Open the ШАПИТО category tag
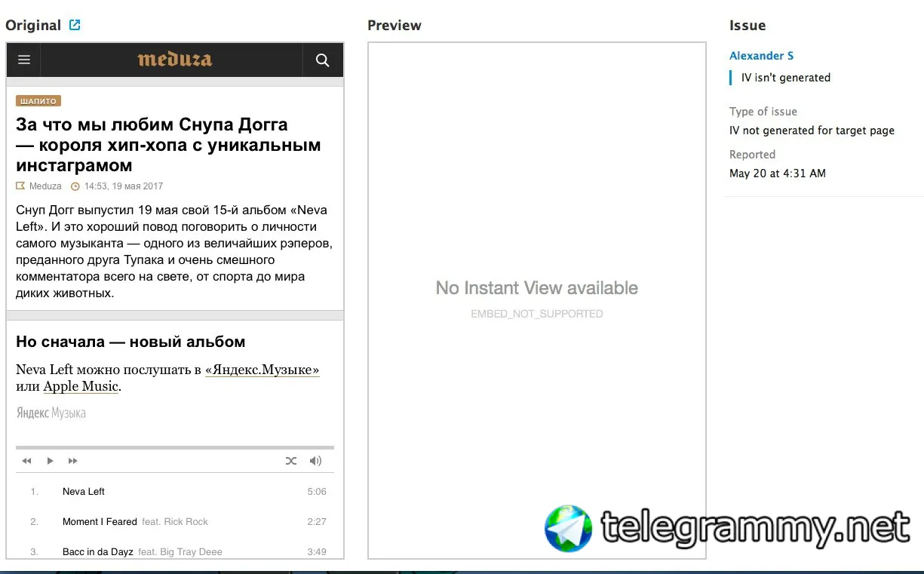The height and width of the screenshot is (574, 924). tap(38, 101)
